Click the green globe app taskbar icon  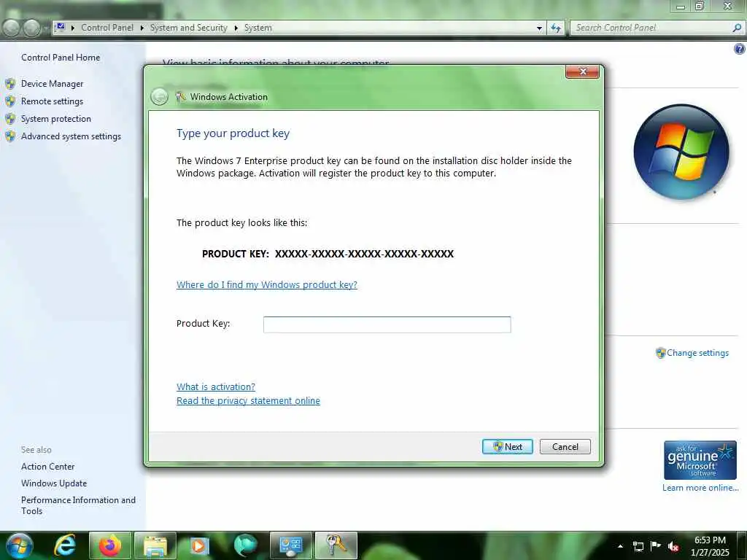point(245,545)
